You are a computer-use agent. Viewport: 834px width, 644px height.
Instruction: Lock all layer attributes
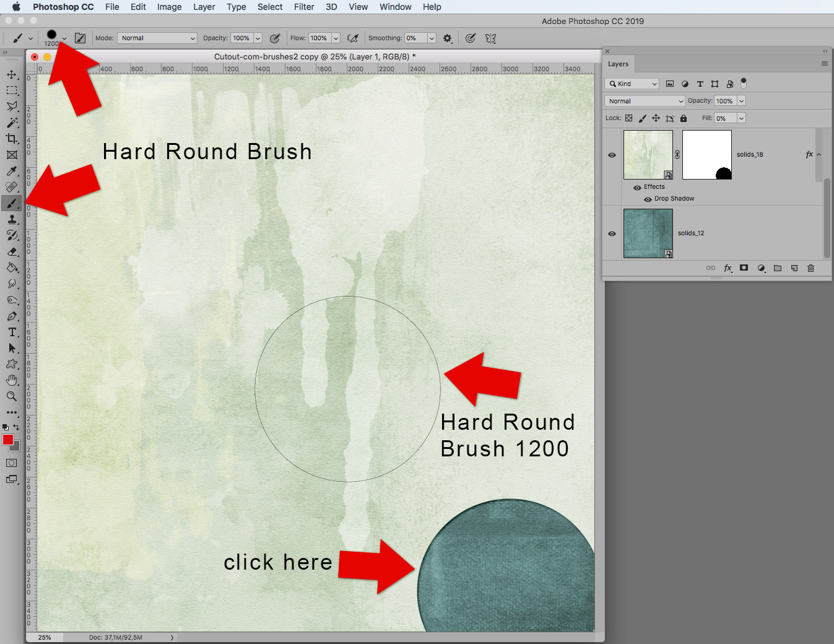tap(684, 118)
